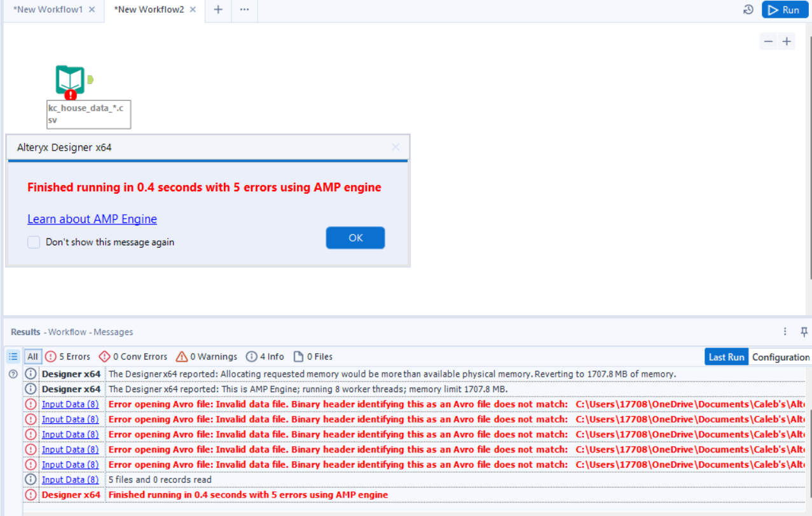Filter messages by 0 Conv Errors

pyautogui.click(x=133, y=356)
